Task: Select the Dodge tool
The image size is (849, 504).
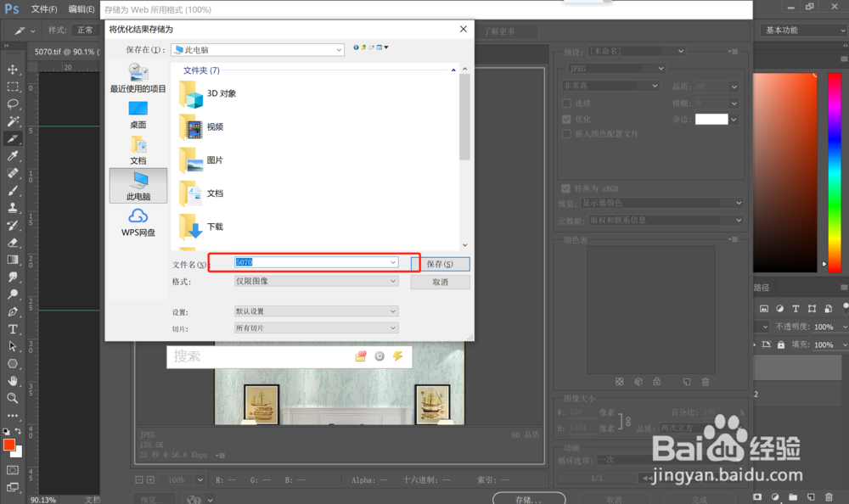Action: tap(13, 294)
